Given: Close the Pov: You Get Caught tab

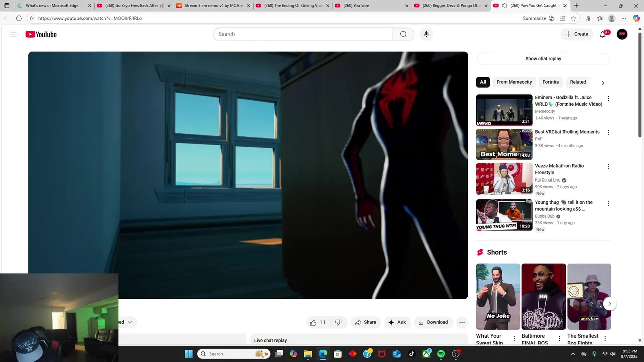Looking at the screenshot, I should pos(565,6).
